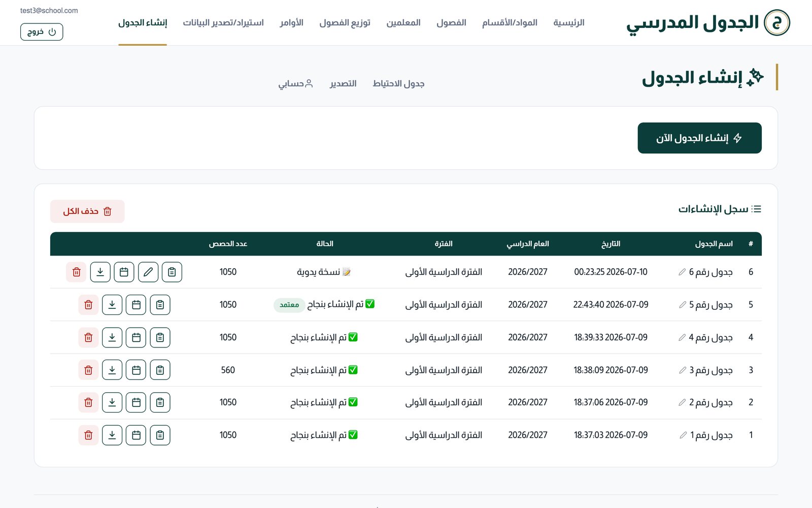Viewport: 812px width, 508px height.
Task: Download schedule جدول رقم 2
Action: coord(112,402)
